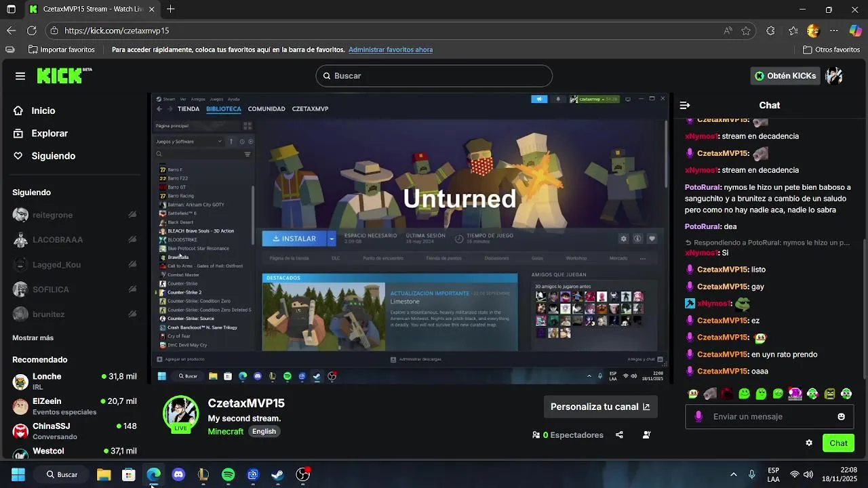This screenshot has height=488, width=868.
Task: Click the green Chat send button
Action: pyautogui.click(x=838, y=443)
